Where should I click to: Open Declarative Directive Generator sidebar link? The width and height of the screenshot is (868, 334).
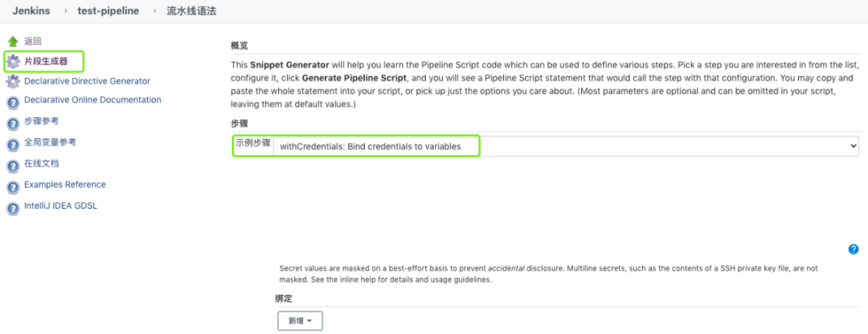tap(87, 81)
